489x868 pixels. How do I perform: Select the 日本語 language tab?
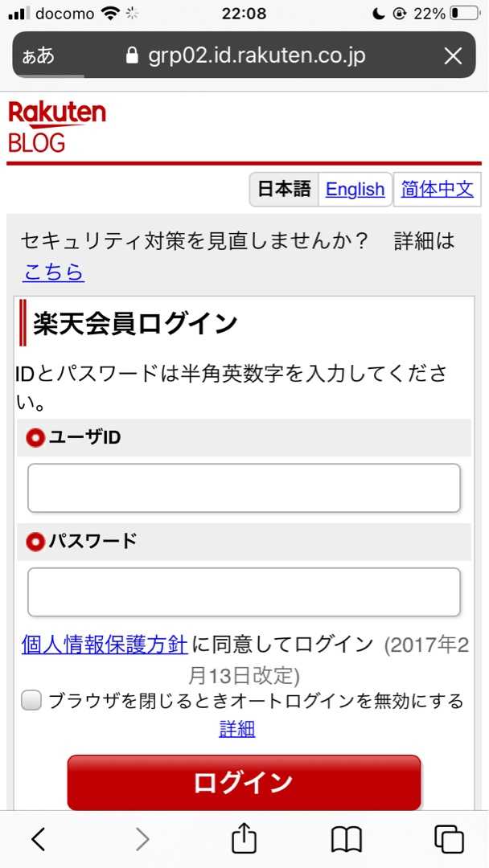(x=284, y=190)
